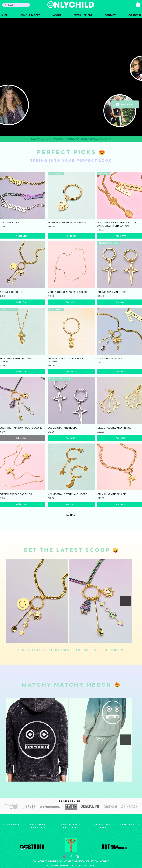Go to the Press + Celebs page
The width and height of the screenshot is (142, 868).
click(x=83, y=15)
